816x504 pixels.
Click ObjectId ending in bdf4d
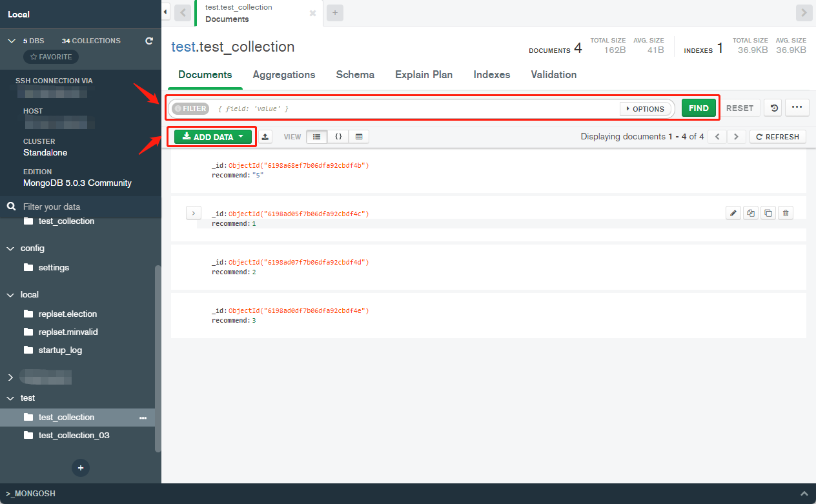click(x=298, y=262)
